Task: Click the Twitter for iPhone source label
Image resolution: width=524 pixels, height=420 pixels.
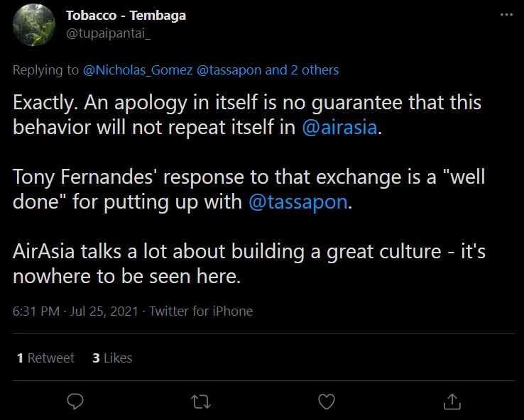Action: coord(201,311)
